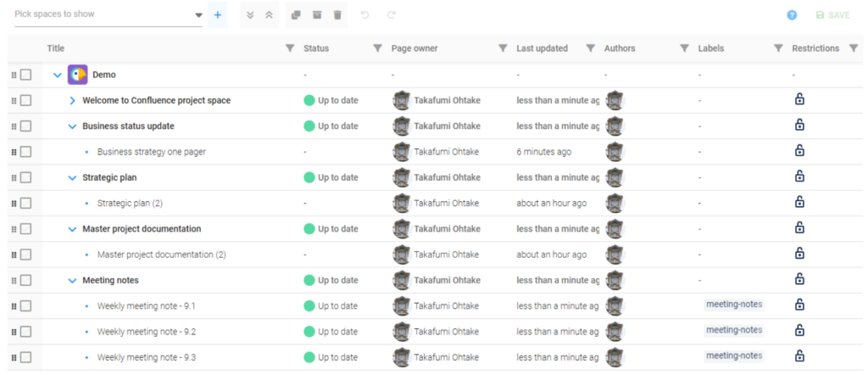Collapse Business status update children

click(72, 126)
